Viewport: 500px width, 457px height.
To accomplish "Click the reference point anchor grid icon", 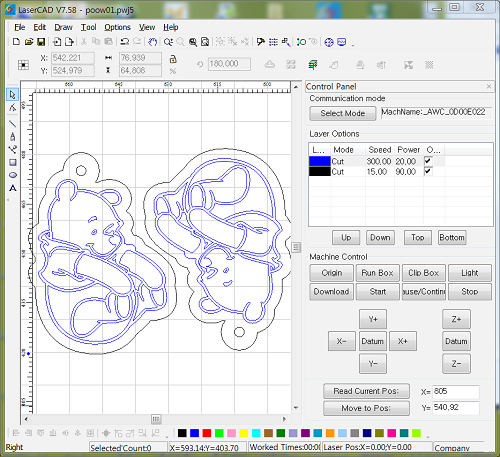I will (23, 65).
